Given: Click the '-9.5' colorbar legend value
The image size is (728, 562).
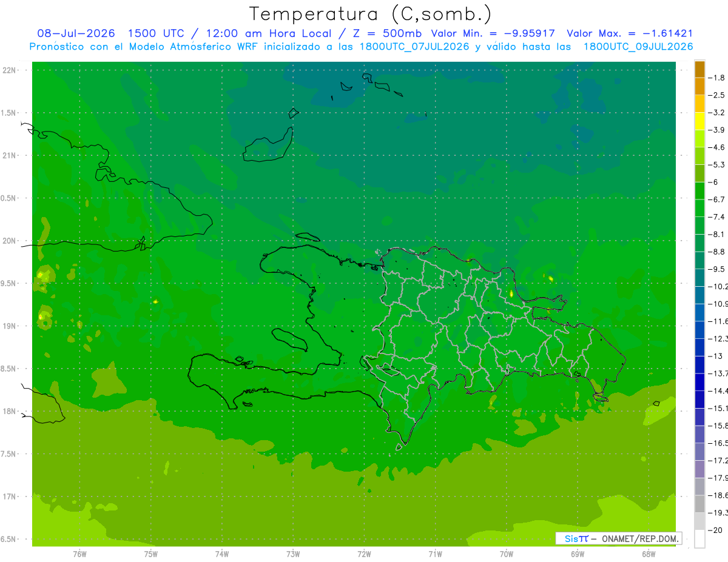Looking at the screenshot, I should point(716,269).
